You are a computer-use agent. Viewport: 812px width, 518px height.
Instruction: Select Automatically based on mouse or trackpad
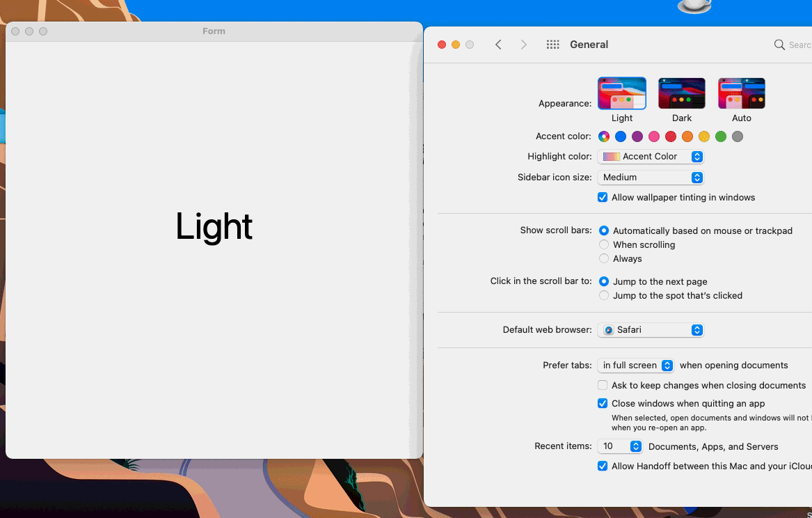point(604,230)
